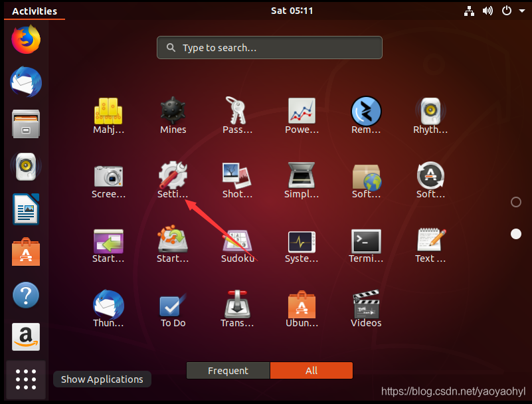Launch Transmission torrent client

coord(237,309)
